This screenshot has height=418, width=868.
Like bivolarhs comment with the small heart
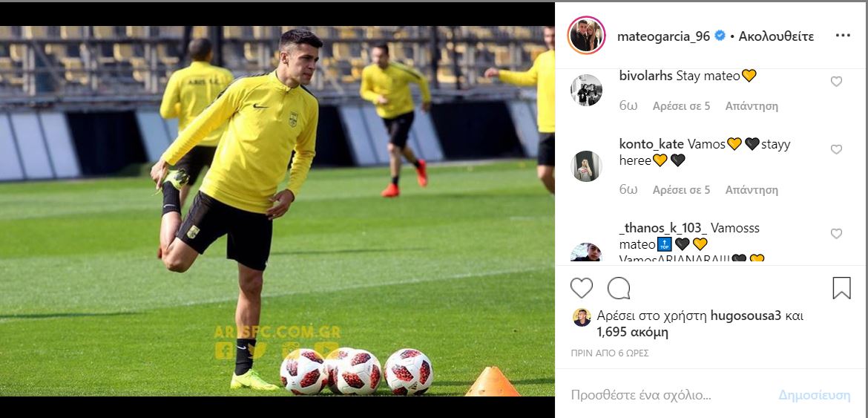tap(836, 82)
